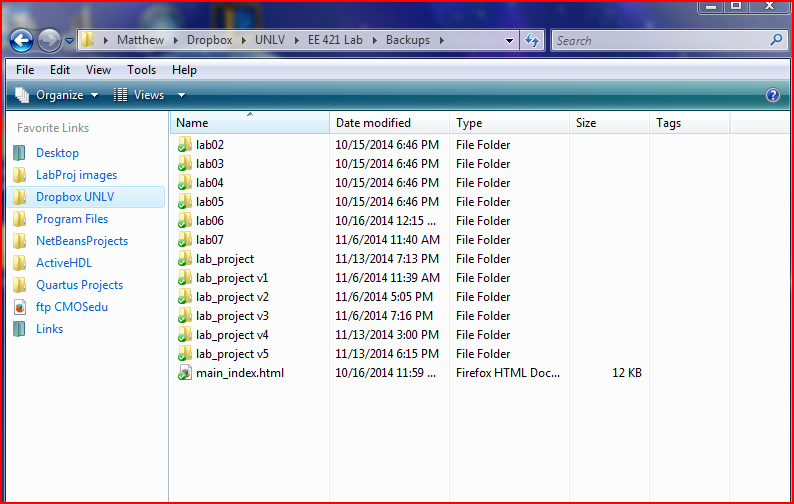Screen dimensions: 794x504
Task: Select the main_index.html file icon
Action: pos(185,373)
